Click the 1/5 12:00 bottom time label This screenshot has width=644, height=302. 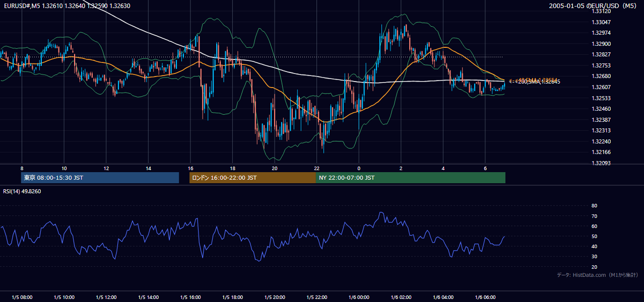pos(106,297)
